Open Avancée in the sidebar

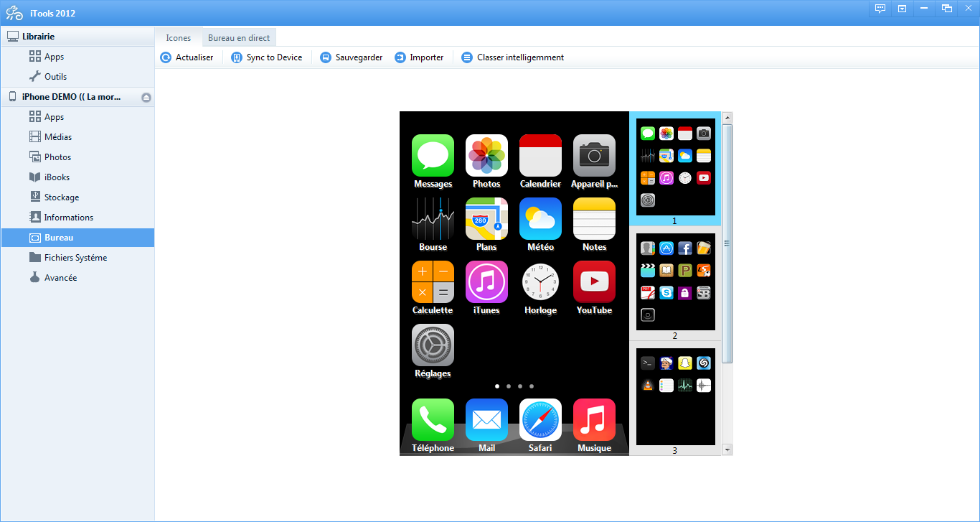77,278
